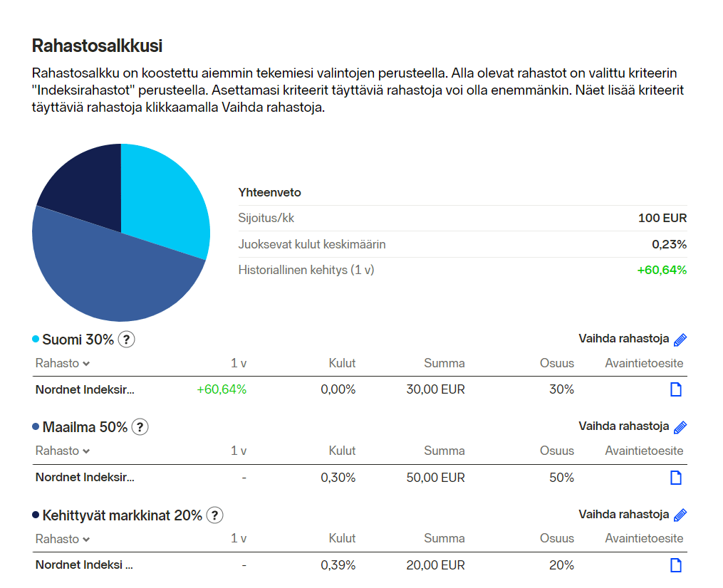
Task: Sort by Rahasto in Kehittyvät markkinat table
Action: [63, 539]
